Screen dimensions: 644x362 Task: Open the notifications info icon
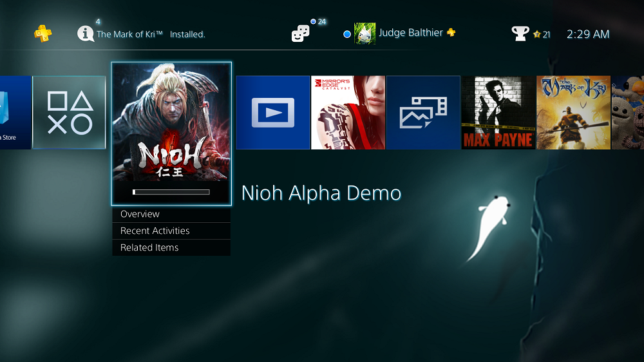(86, 33)
